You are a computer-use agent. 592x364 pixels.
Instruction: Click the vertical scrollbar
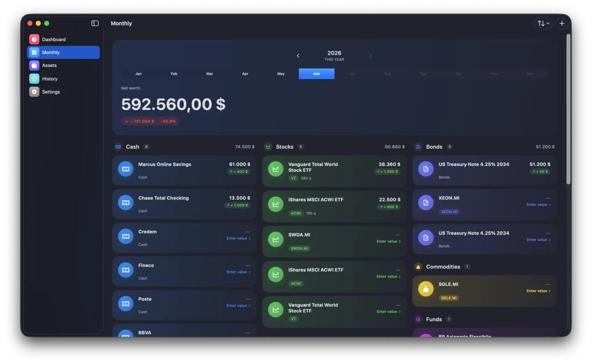click(x=568, y=109)
